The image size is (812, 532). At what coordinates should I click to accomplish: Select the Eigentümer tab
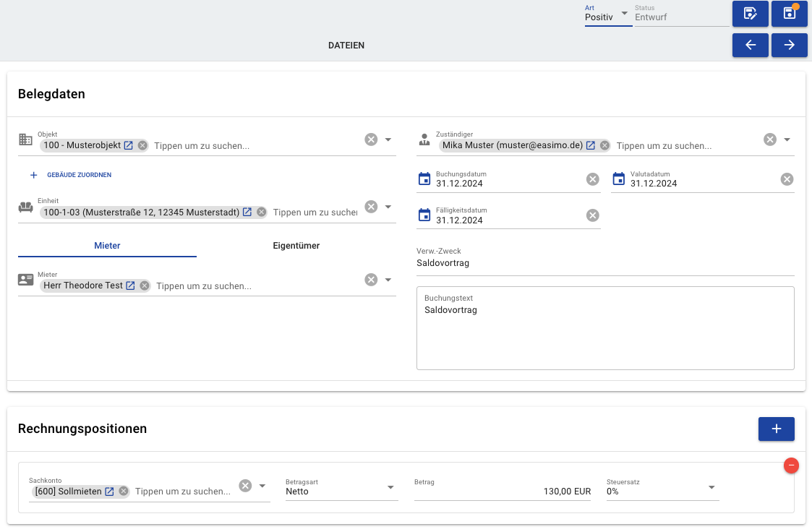296,246
